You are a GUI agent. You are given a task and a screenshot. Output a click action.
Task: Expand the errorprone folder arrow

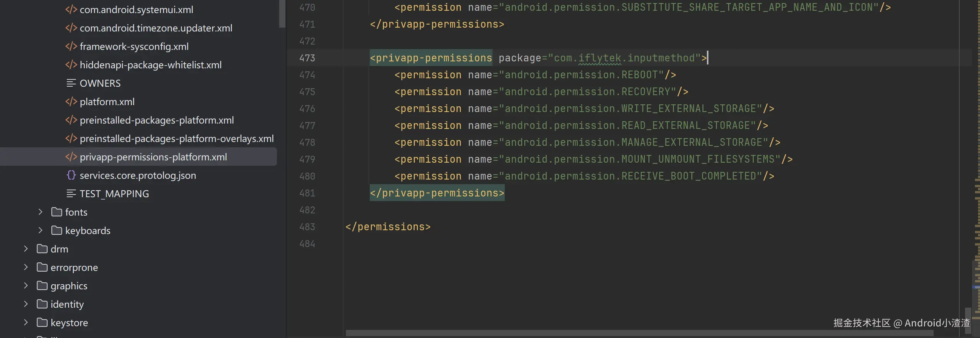point(26,267)
